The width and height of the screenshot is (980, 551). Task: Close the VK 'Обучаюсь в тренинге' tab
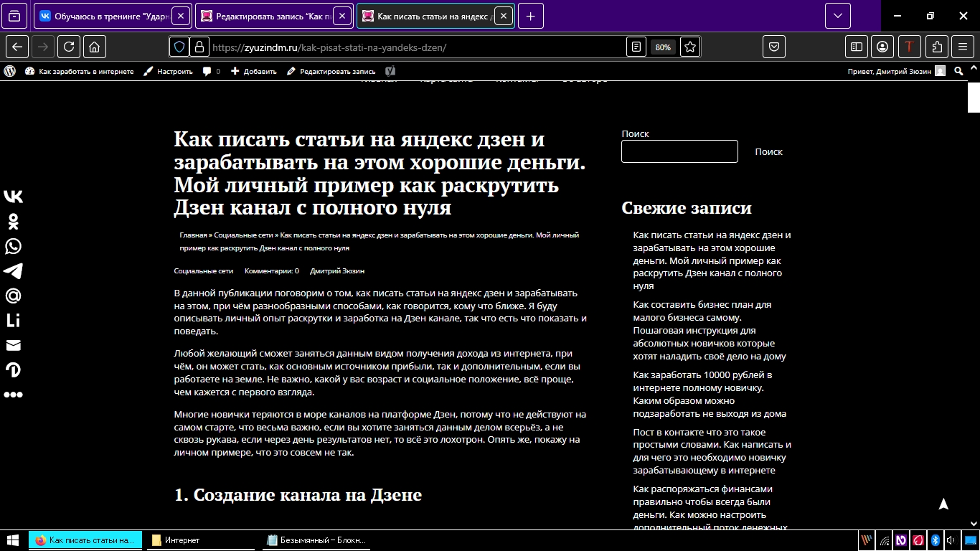(182, 16)
